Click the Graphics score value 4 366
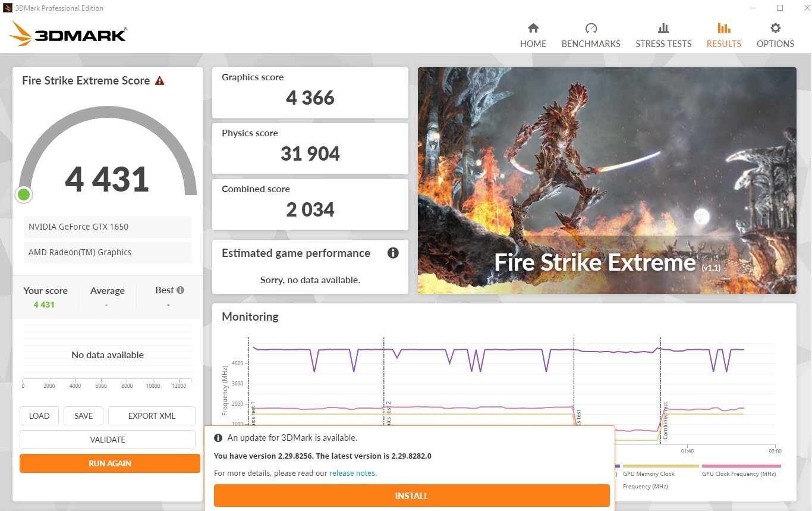Image resolution: width=812 pixels, height=511 pixels. point(310,98)
